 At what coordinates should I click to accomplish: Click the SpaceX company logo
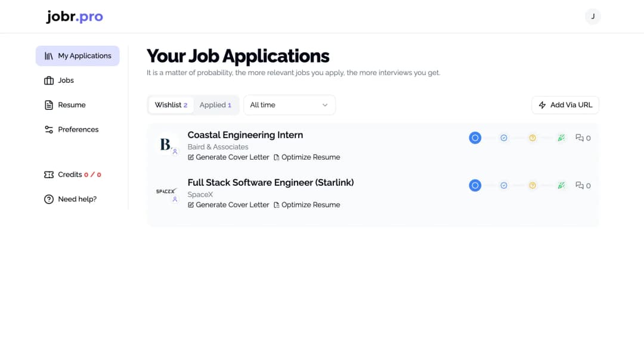pos(166,191)
